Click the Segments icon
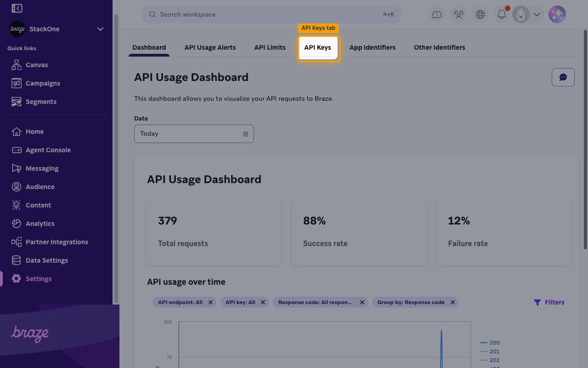 pos(17,102)
